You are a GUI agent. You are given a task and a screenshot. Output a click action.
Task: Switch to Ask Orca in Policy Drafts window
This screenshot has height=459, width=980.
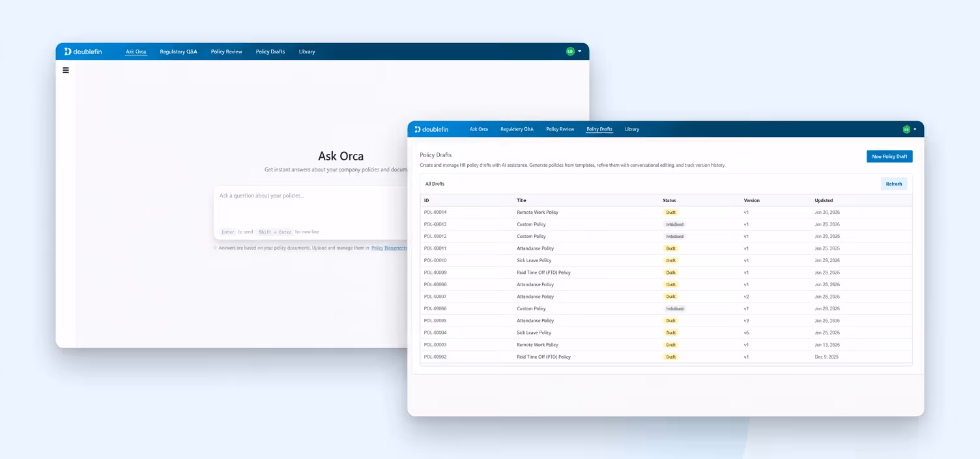479,129
